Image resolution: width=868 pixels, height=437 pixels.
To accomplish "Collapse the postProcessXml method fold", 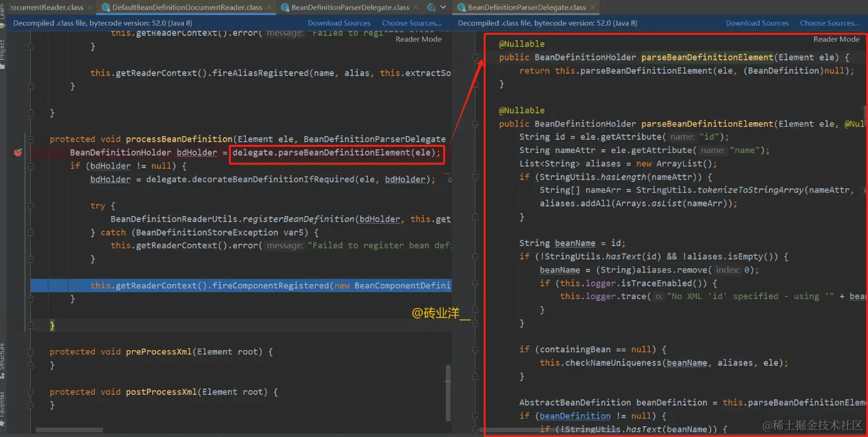I will coord(30,392).
